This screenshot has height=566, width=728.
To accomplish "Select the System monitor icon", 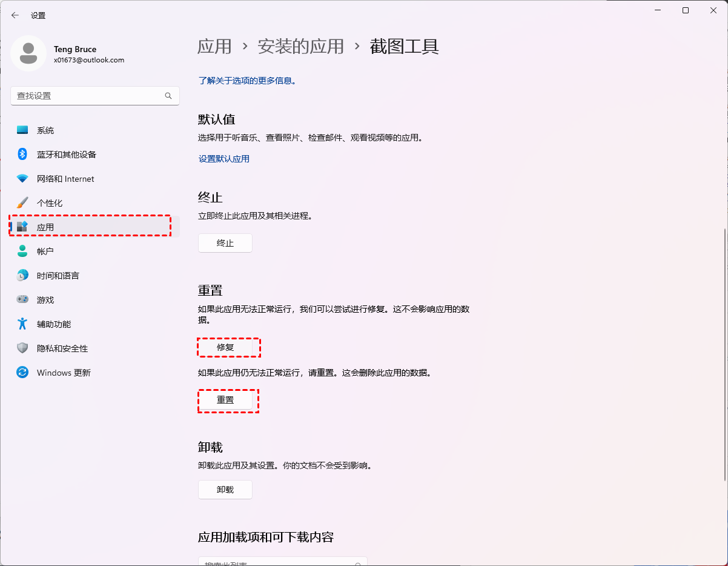I will (22, 130).
